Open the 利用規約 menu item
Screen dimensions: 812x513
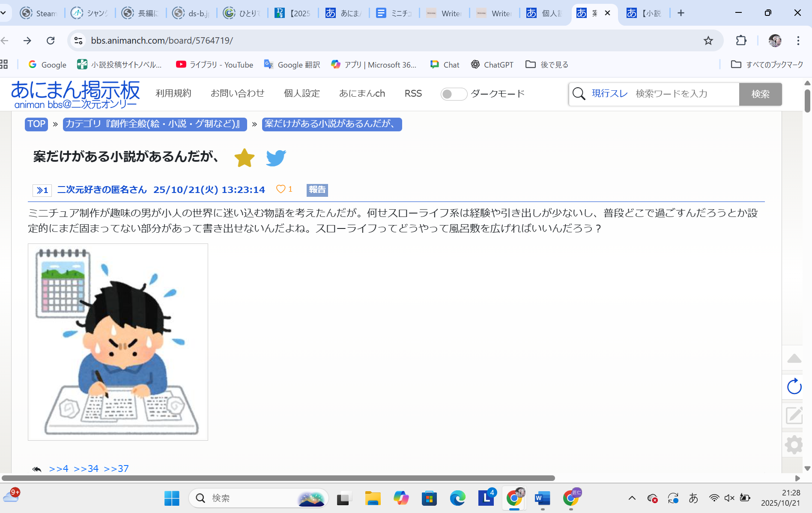173,93
